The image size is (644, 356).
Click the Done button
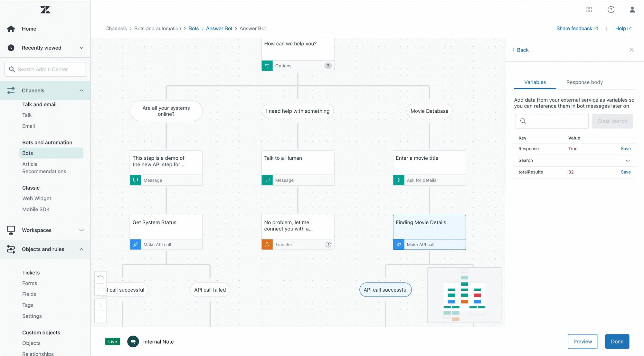point(617,342)
